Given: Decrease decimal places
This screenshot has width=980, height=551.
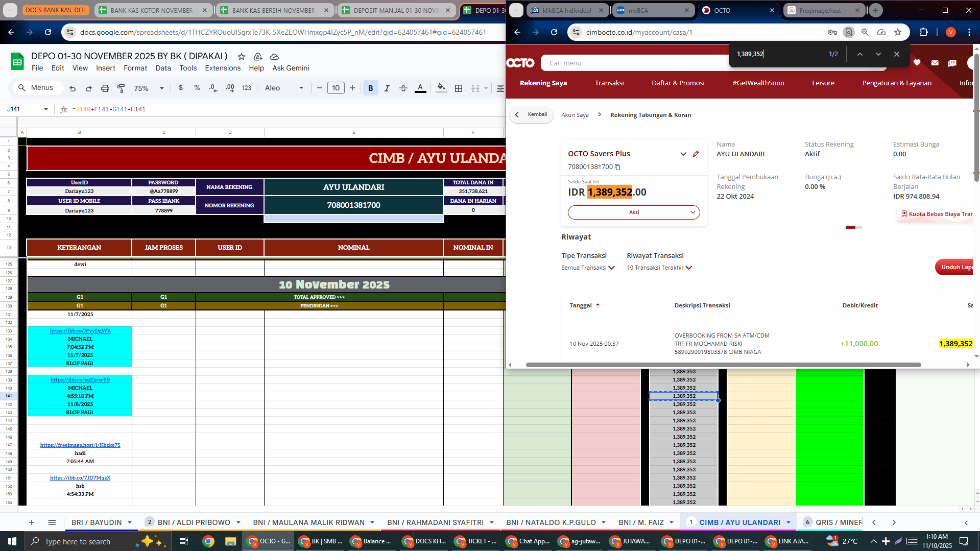Looking at the screenshot, I should point(213,88).
